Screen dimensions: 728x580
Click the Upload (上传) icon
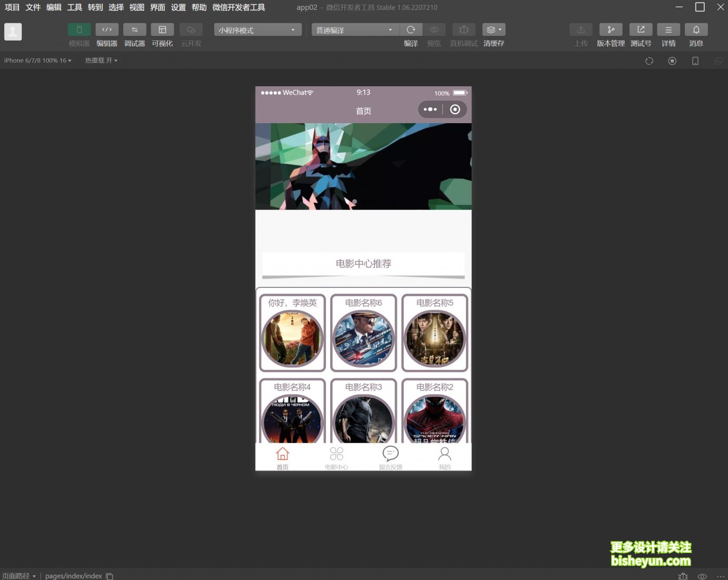pyautogui.click(x=581, y=30)
